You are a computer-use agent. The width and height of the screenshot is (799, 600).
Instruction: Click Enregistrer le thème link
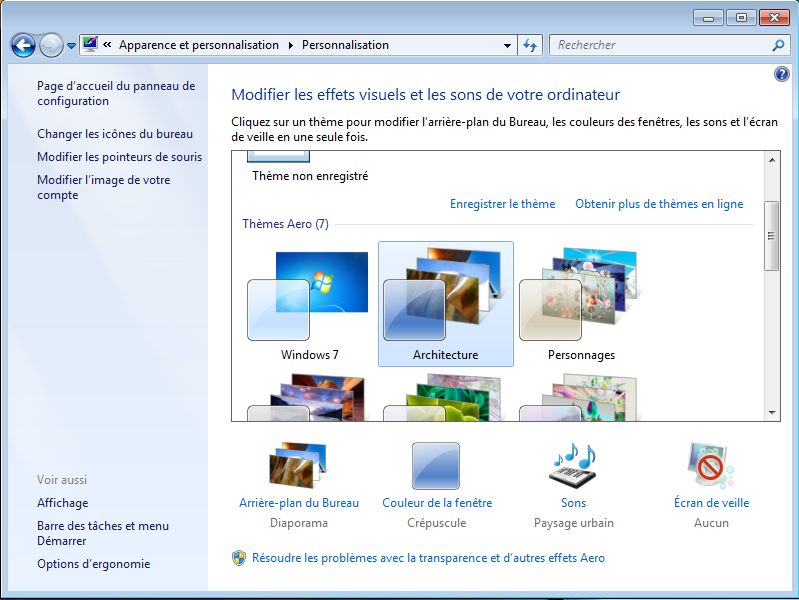pyautogui.click(x=502, y=204)
